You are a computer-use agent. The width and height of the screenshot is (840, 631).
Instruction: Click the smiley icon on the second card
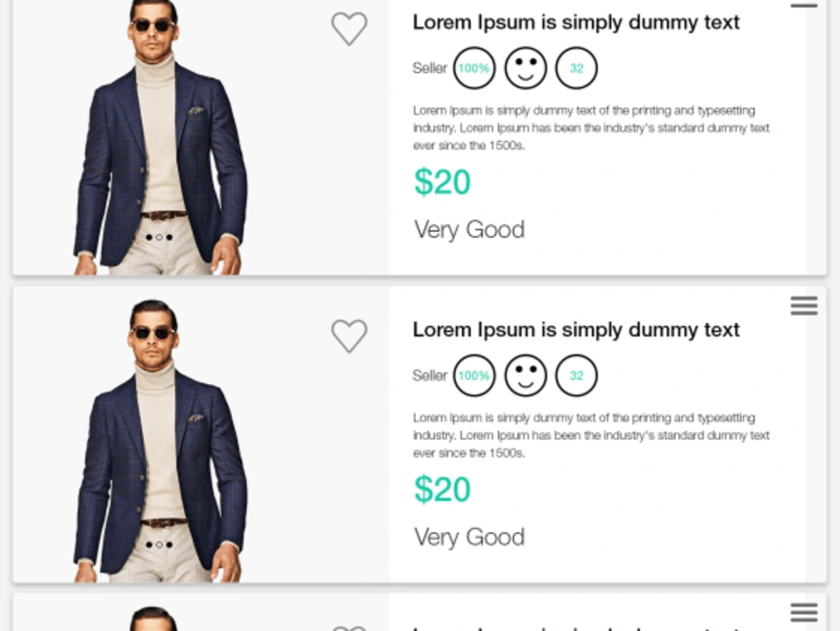[525, 376]
